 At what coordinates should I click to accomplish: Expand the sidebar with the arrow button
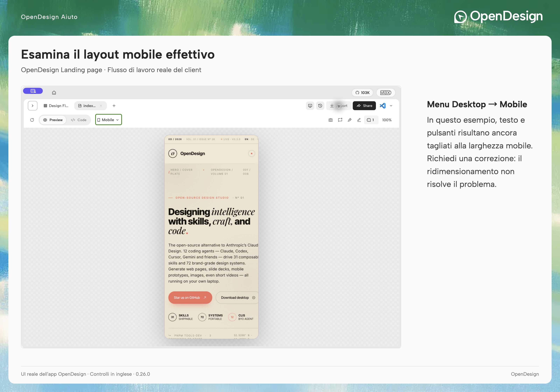[32, 106]
